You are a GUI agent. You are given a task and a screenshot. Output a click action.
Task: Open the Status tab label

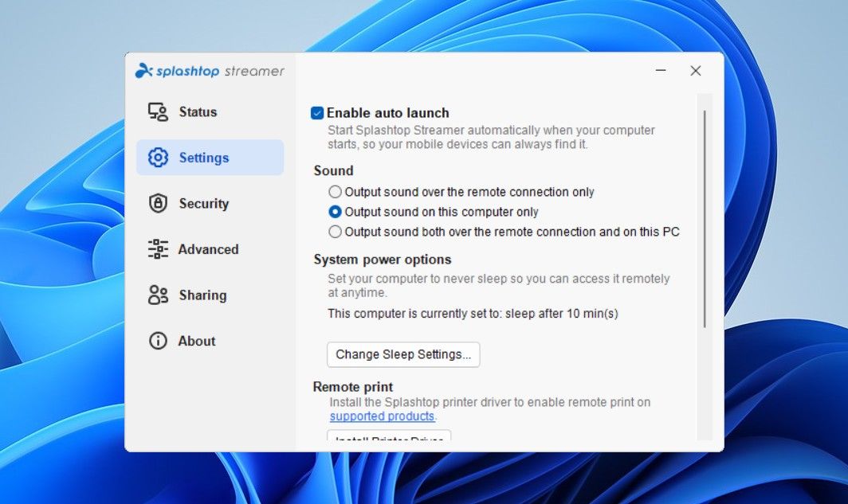(198, 111)
